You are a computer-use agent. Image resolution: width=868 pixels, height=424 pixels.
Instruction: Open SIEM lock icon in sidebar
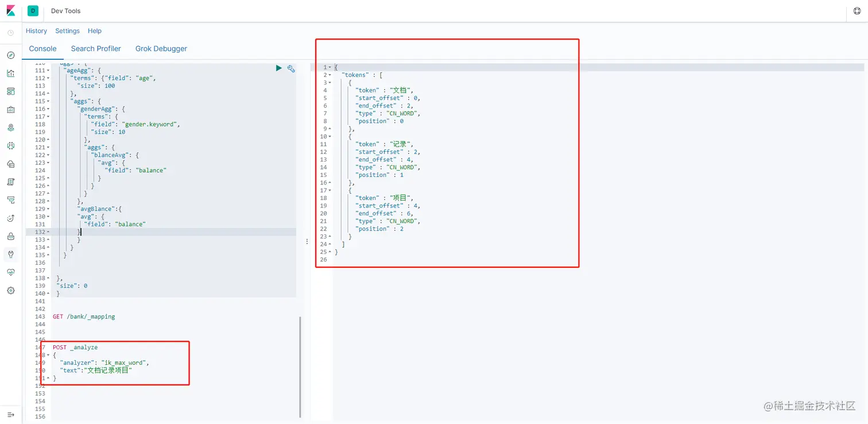[10, 236]
